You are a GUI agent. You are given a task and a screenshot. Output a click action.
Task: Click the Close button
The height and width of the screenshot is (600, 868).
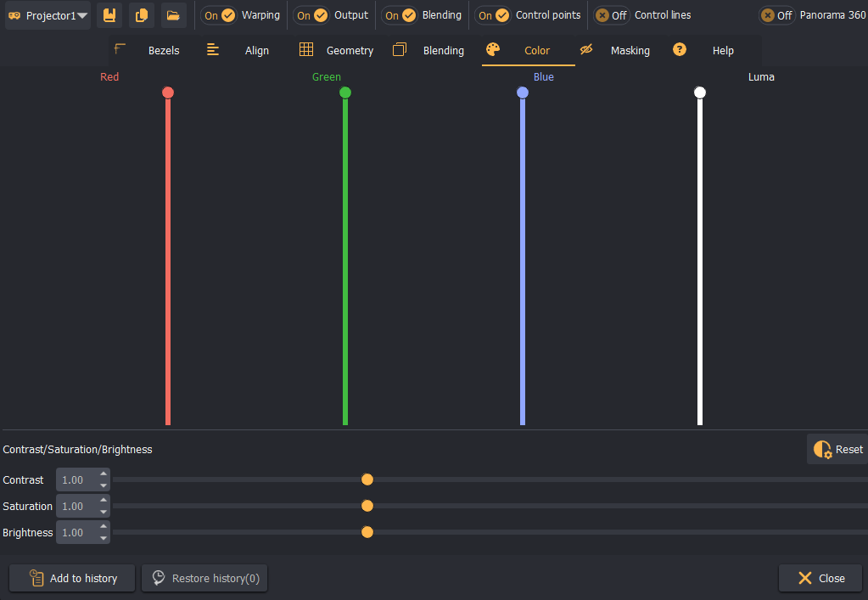click(x=820, y=578)
